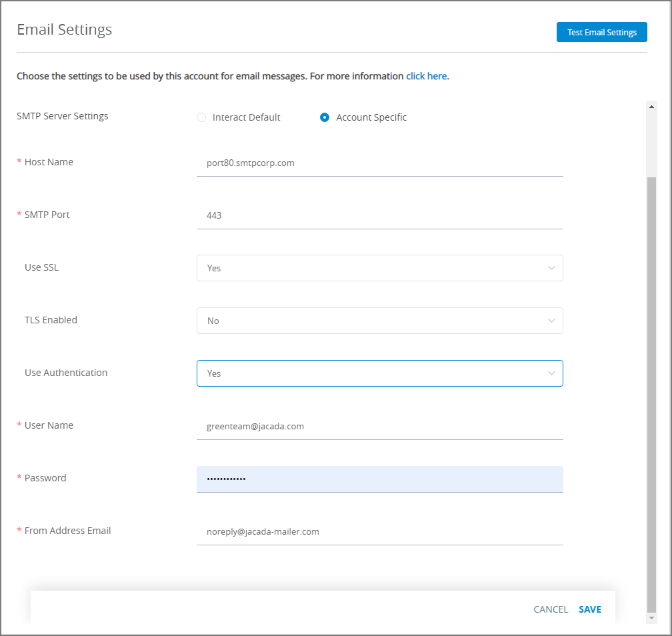Viewport: 672px width, 636px height.
Task: Open the 'click here' information link
Action: 427,76
